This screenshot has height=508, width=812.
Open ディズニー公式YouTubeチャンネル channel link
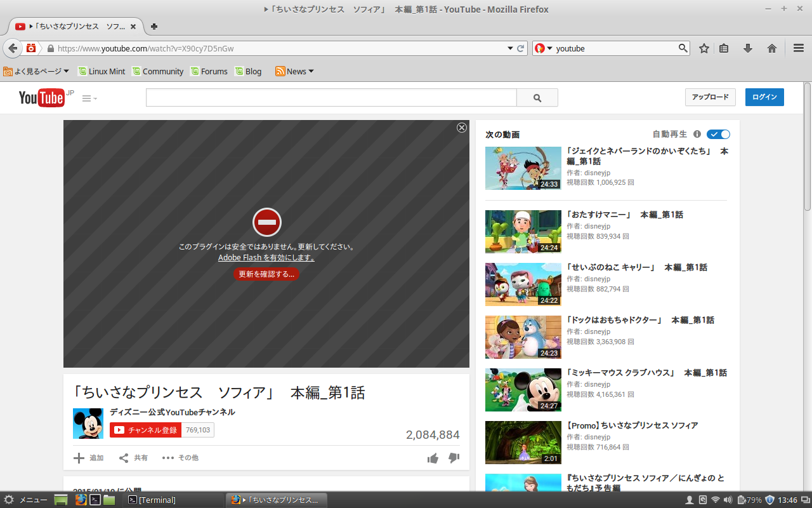(x=173, y=412)
